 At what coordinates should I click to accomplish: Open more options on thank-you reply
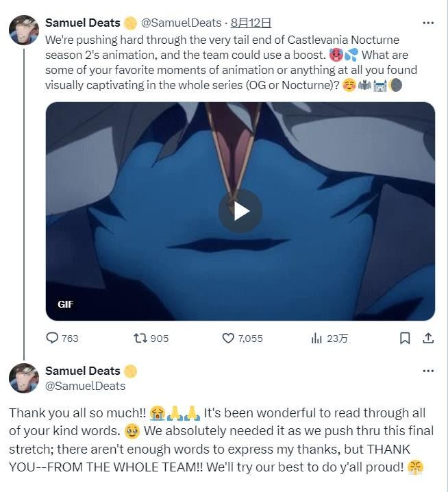(428, 371)
